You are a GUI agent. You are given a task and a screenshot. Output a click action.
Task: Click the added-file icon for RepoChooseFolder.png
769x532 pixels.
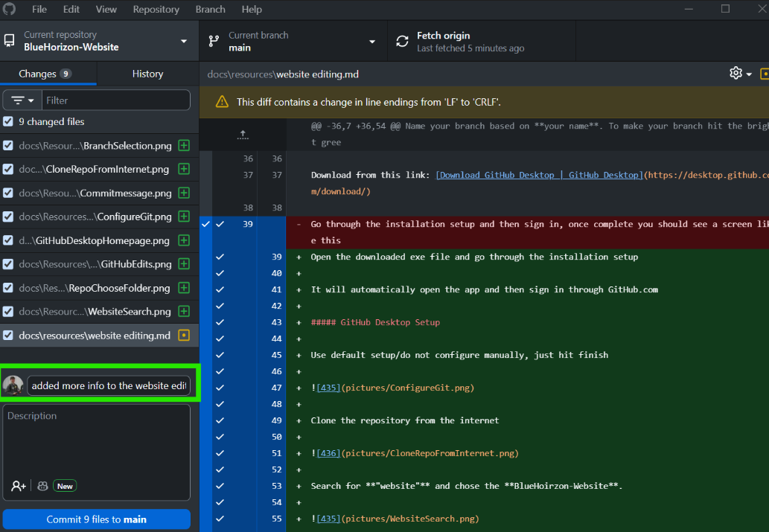[x=184, y=288]
